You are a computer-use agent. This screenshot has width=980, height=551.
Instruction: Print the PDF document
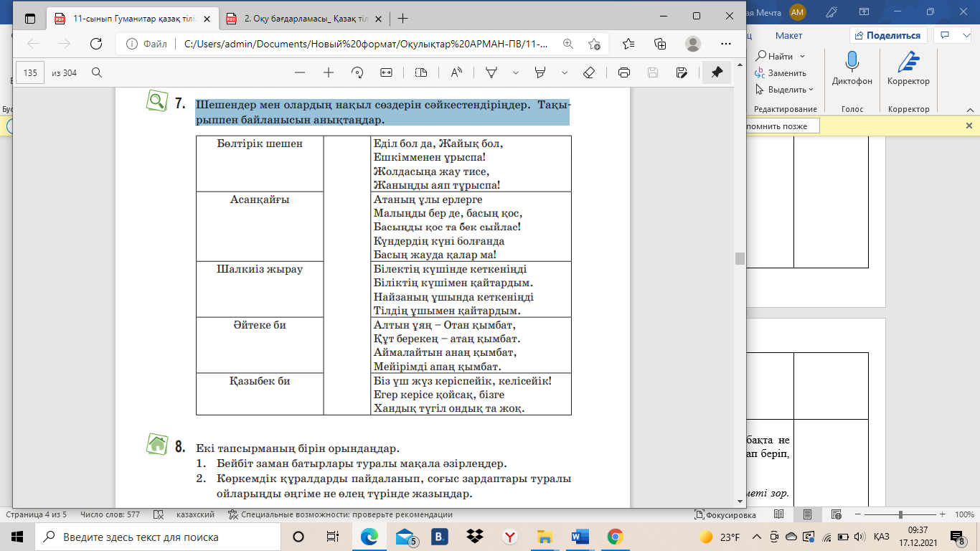[624, 72]
